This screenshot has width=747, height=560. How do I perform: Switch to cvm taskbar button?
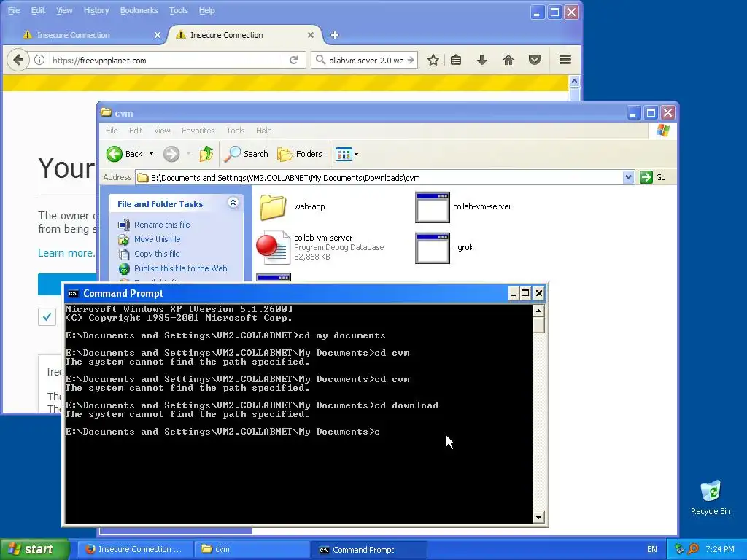[x=252, y=549]
